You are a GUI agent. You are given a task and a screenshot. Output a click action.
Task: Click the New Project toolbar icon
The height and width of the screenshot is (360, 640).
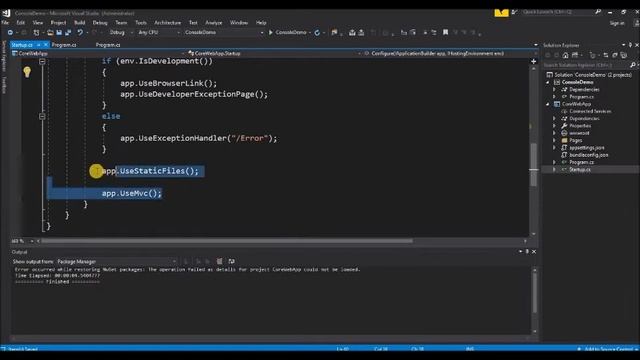click(x=37, y=33)
